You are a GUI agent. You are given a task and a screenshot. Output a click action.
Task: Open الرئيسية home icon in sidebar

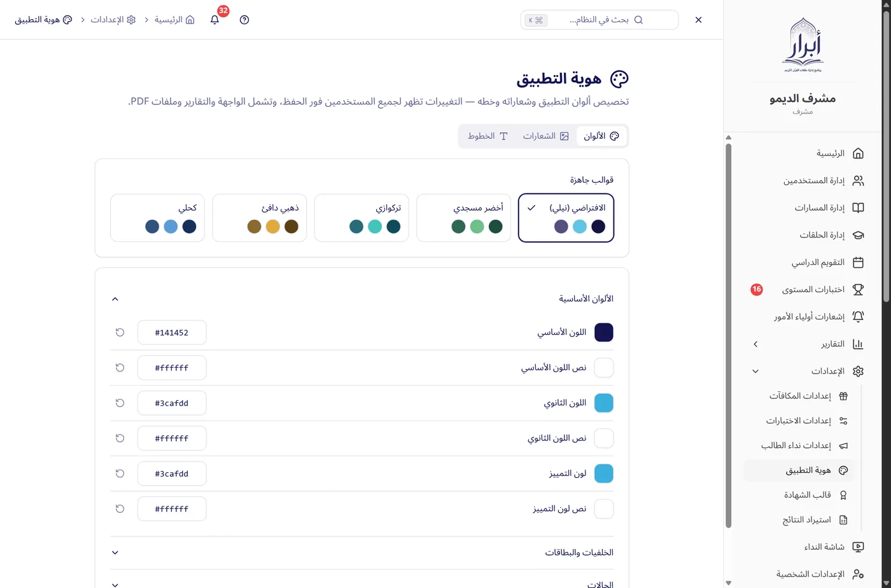[x=858, y=153]
